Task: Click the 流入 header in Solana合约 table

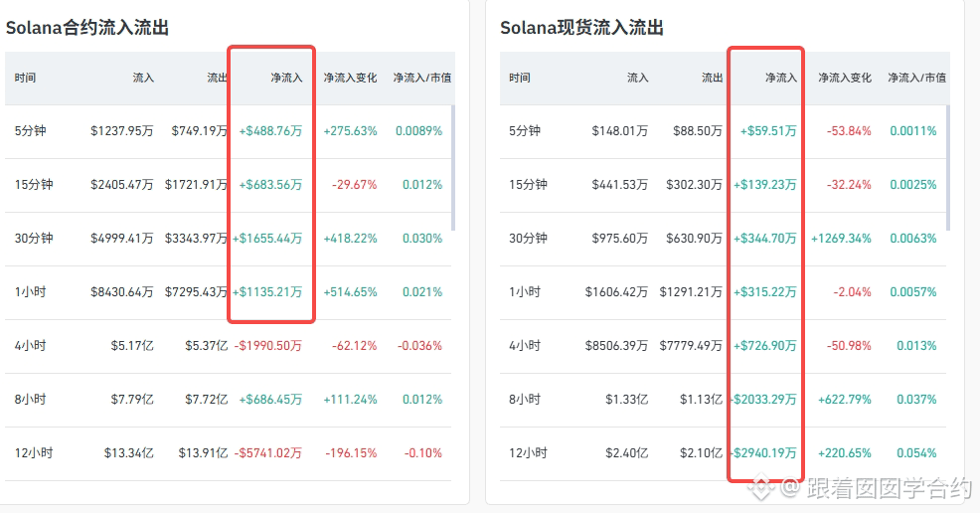Action: click(x=143, y=79)
